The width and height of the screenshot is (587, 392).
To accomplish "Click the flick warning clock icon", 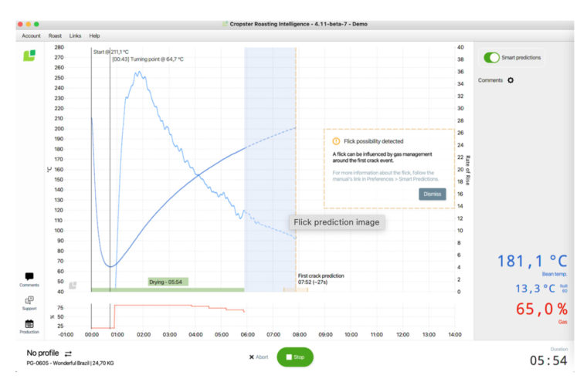I will pyautogui.click(x=336, y=141).
